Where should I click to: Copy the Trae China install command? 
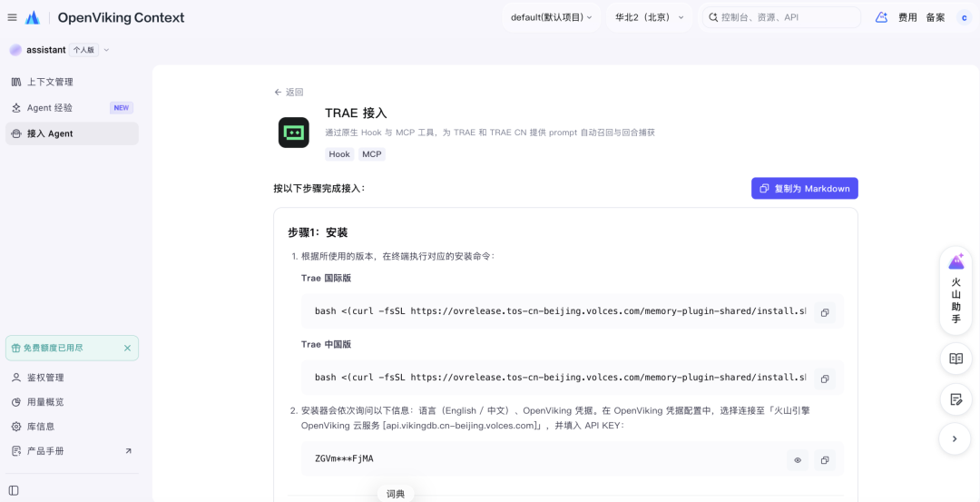pos(824,379)
